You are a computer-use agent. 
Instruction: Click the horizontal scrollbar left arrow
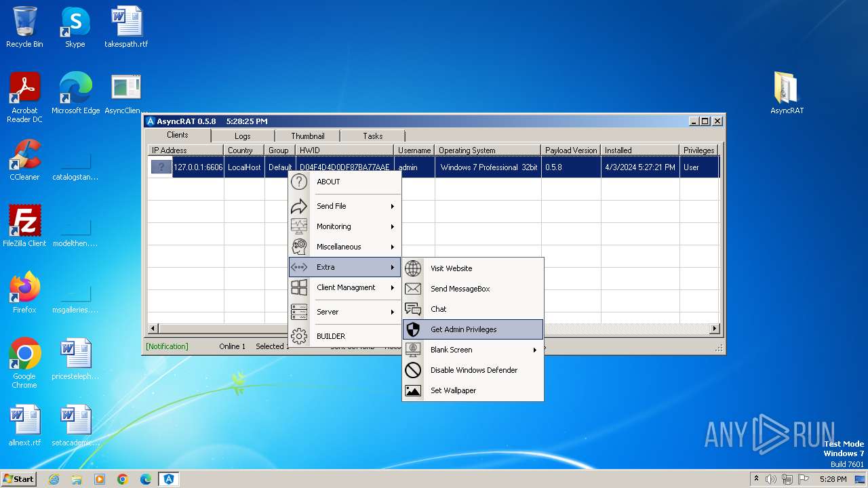point(153,329)
